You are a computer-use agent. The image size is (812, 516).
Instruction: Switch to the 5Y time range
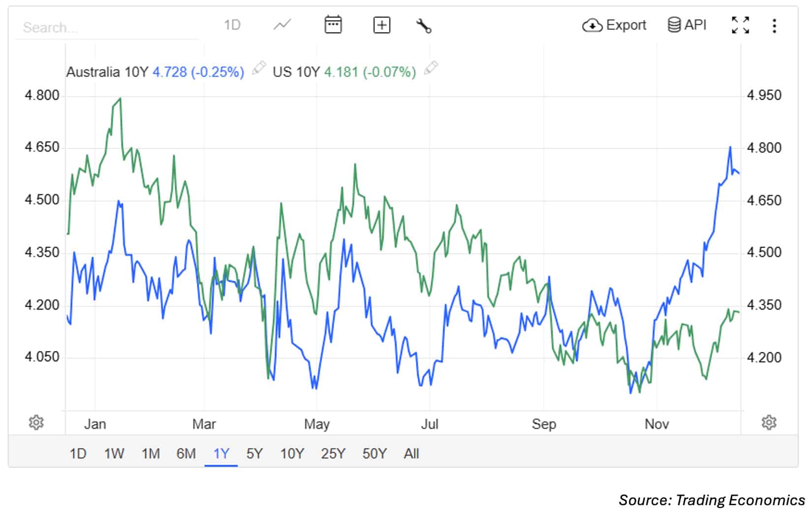pyautogui.click(x=254, y=453)
